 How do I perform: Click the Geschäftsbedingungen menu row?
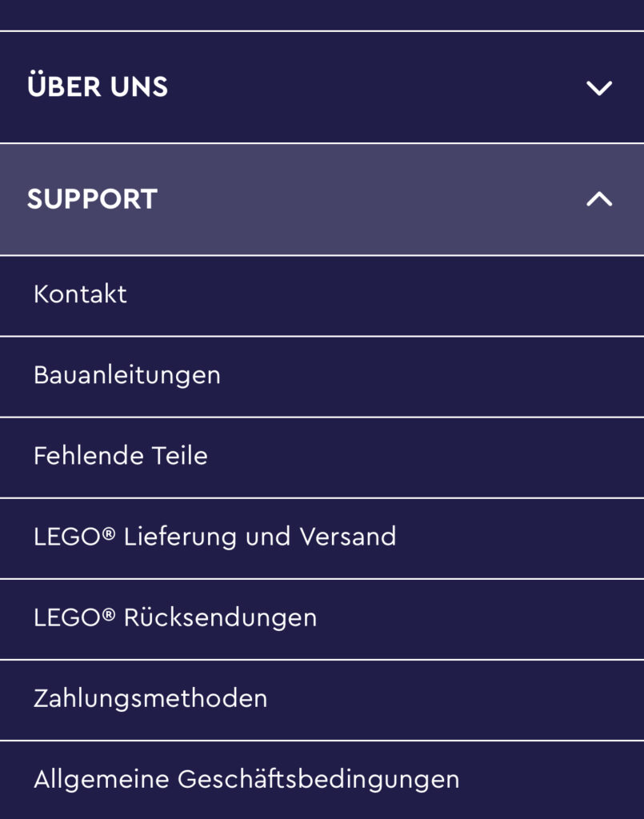[322, 781]
